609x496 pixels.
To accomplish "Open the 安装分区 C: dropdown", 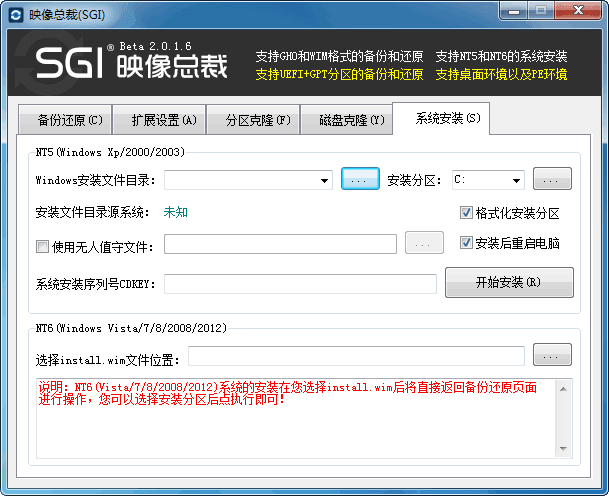I will (x=488, y=180).
